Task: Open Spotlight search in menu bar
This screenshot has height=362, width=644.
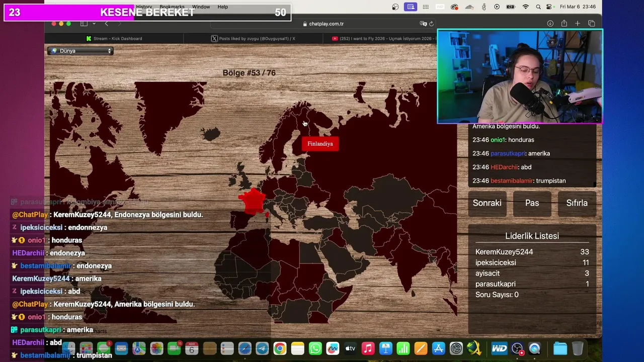Action: click(538, 7)
